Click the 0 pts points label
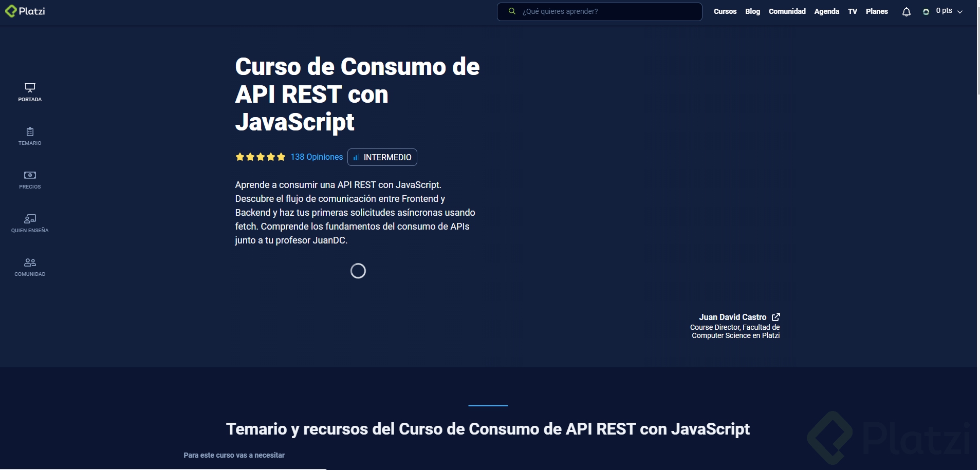 [x=944, y=11]
